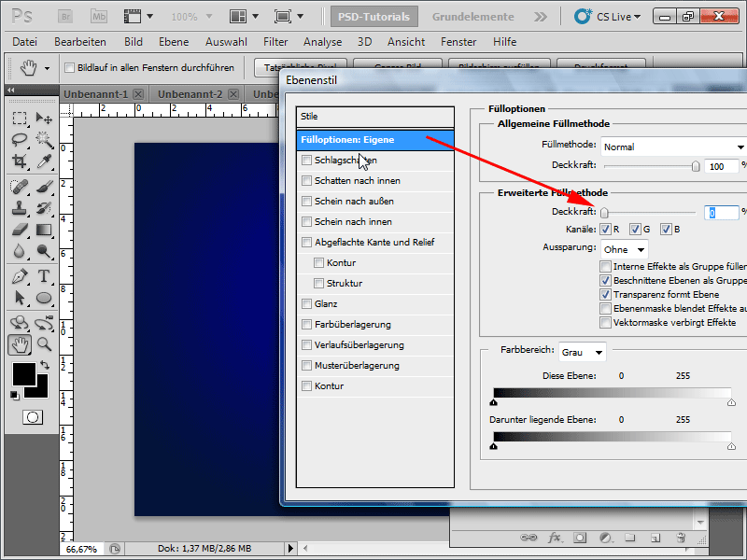Open the Aussparung dropdown
The image size is (747, 560).
(x=624, y=249)
